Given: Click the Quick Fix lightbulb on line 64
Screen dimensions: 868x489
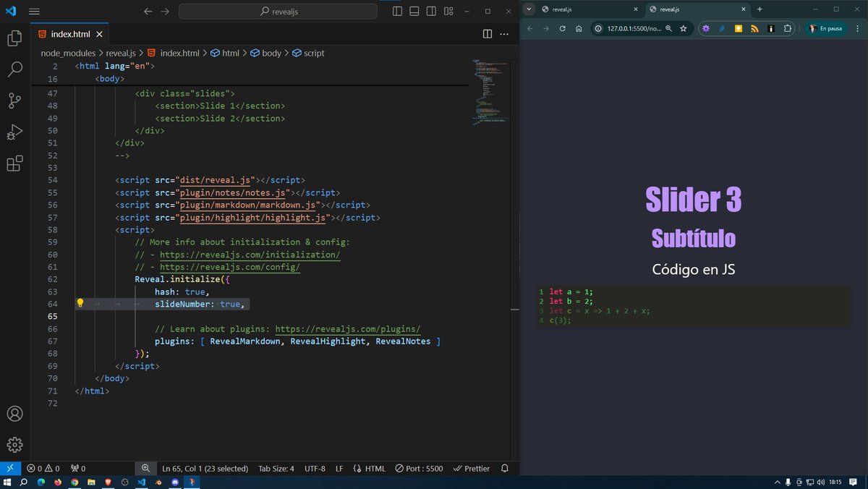Looking at the screenshot, I should 80,303.
